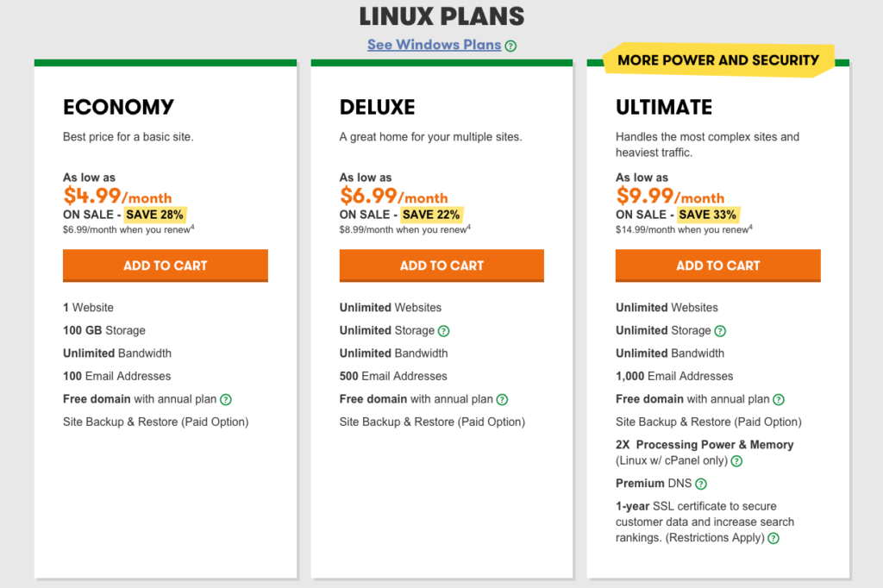Image resolution: width=883 pixels, height=588 pixels.
Task: Add the Ultimate plan to cart
Action: point(718,266)
